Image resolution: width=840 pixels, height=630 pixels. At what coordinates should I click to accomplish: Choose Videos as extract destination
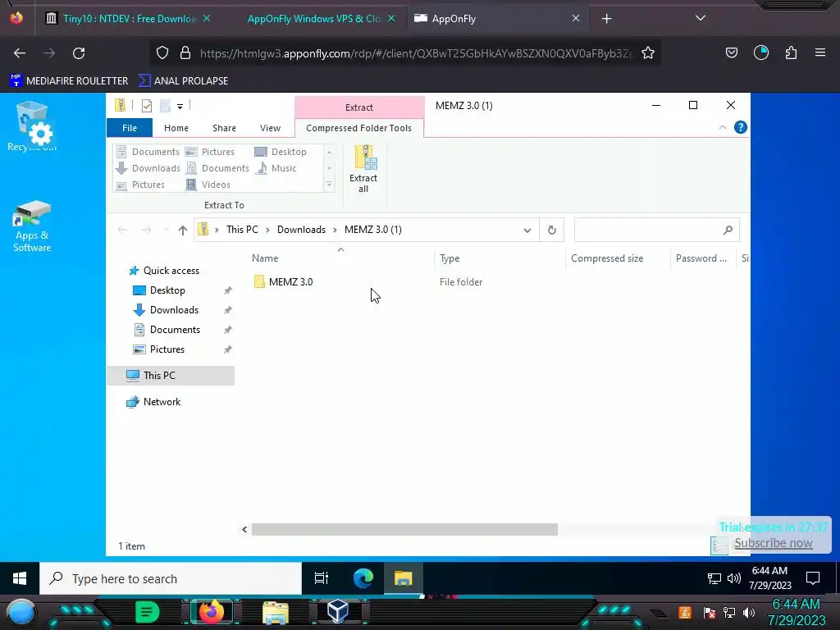(x=208, y=185)
